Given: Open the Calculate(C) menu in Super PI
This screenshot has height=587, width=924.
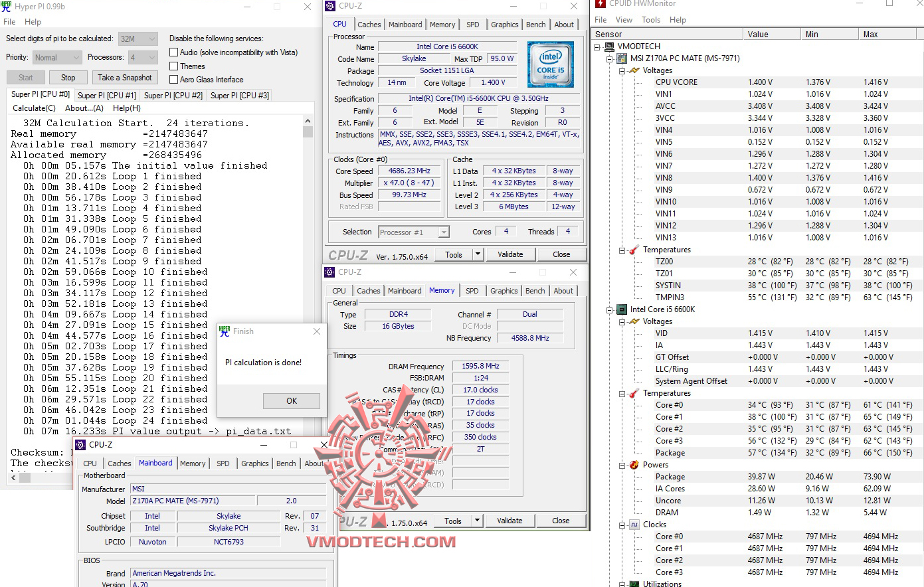Looking at the screenshot, I should 35,108.
